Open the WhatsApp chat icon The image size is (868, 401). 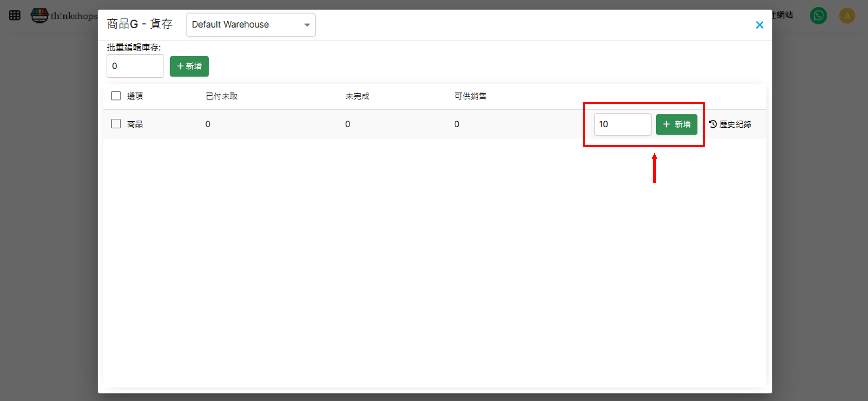click(818, 15)
